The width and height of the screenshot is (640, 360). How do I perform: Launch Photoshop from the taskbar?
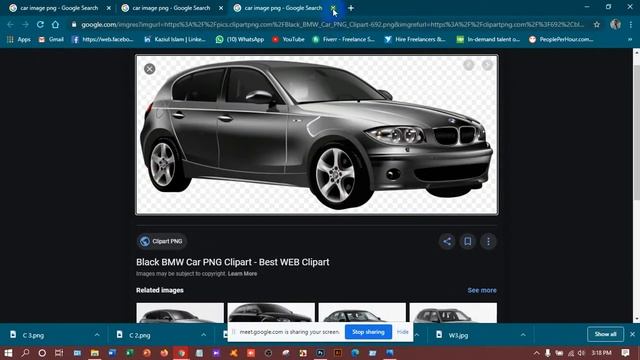coord(320,353)
